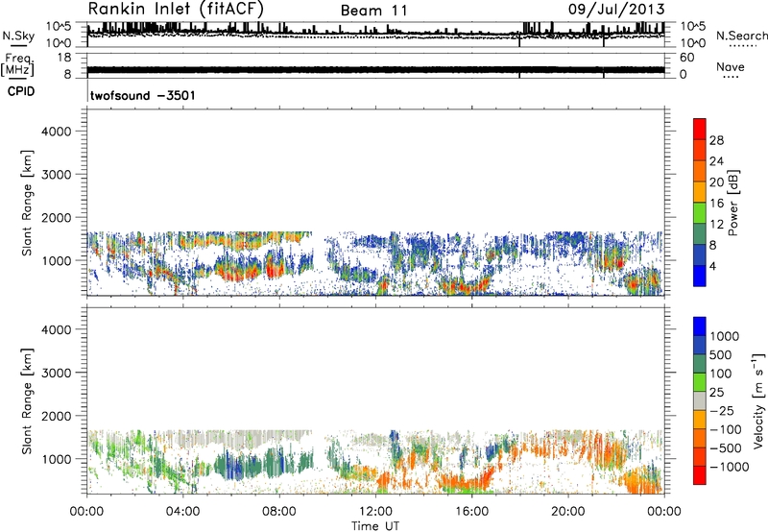The height and width of the screenshot is (532, 768).
Task: Click the yellow-orange segment of Power colorbar
Action: point(700,191)
